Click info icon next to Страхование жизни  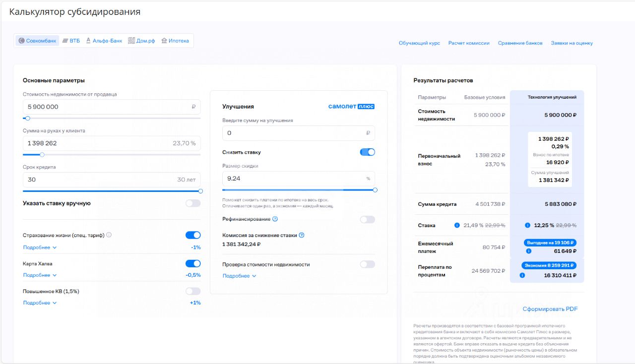tap(109, 235)
